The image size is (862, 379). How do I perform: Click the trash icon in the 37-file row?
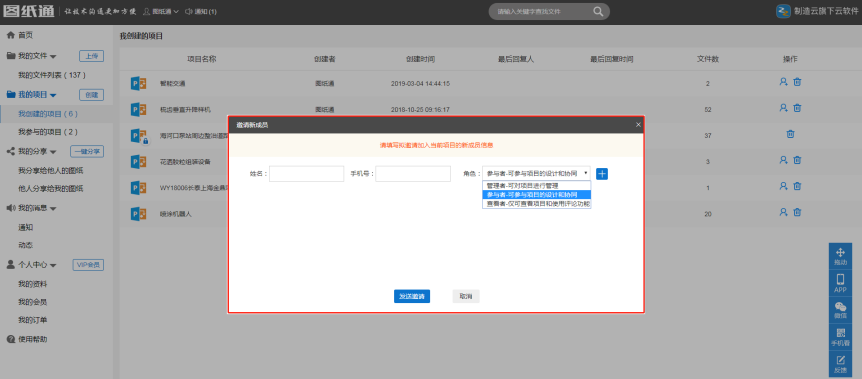pyautogui.click(x=790, y=134)
